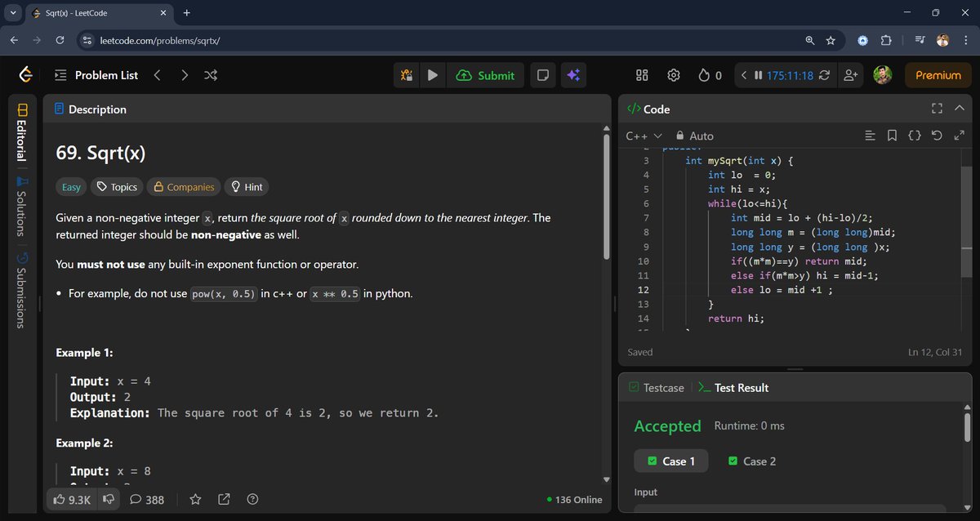Open the user profile avatar

click(x=882, y=75)
